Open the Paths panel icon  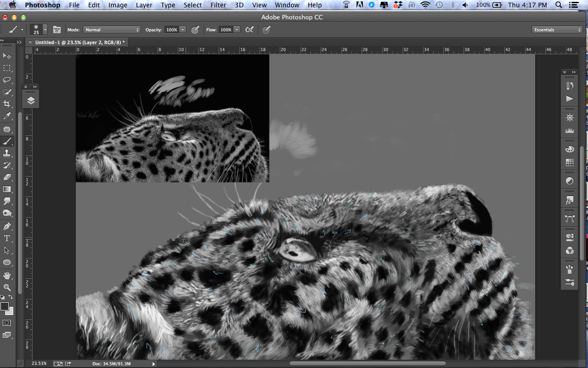click(x=570, y=219)
